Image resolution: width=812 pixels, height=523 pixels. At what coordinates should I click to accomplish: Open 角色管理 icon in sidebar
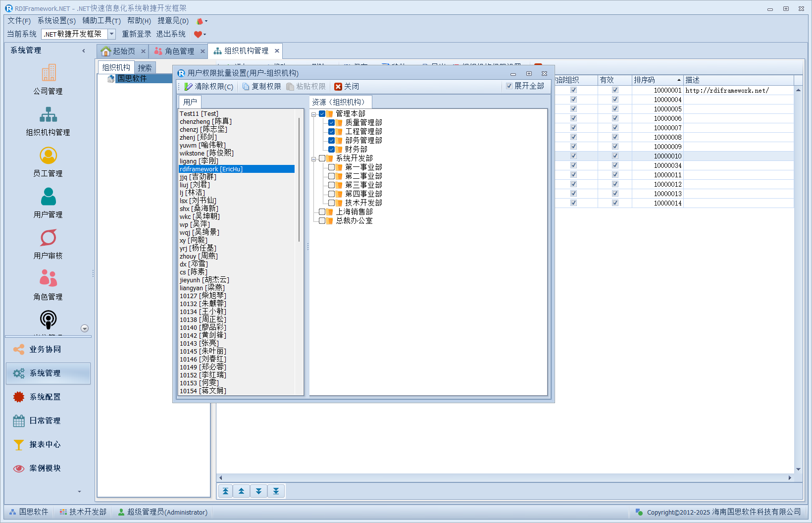pyautogui.click(x=48, y=279)
